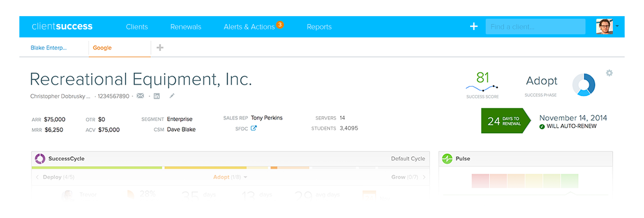
Task: Go to the next cycle phase arrow
Action: click(x=424, y=177)
